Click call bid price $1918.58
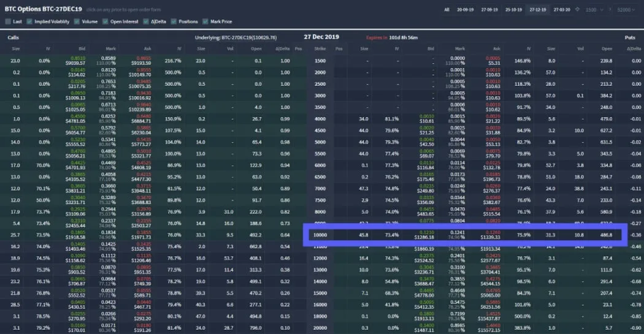This screenshot has height=334, width=644. [75, 238]
